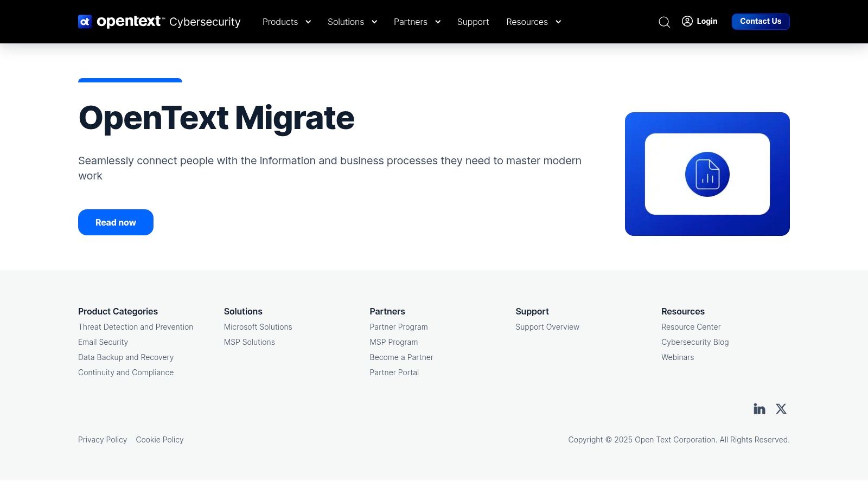The image size is (868, 488).
Task: Expand the Partners dropdown chevron
Action: pos(438,22)
